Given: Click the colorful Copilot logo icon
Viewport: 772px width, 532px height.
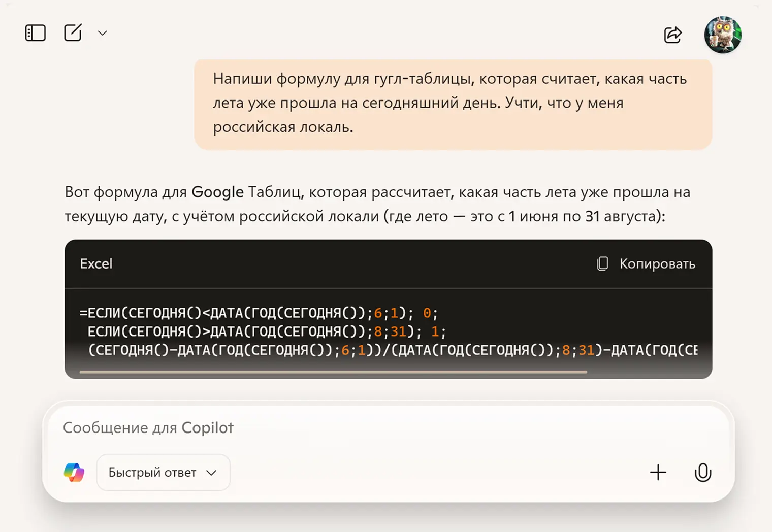Looking at the screenshot, I should click(74, 473).
